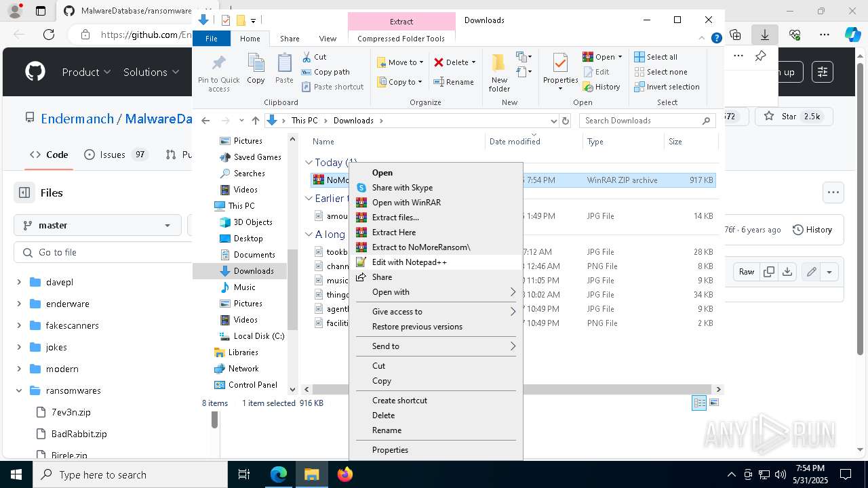This screenshot has width=868, height=488.
Task: Switch to details view layout
Action: (699, 403)
